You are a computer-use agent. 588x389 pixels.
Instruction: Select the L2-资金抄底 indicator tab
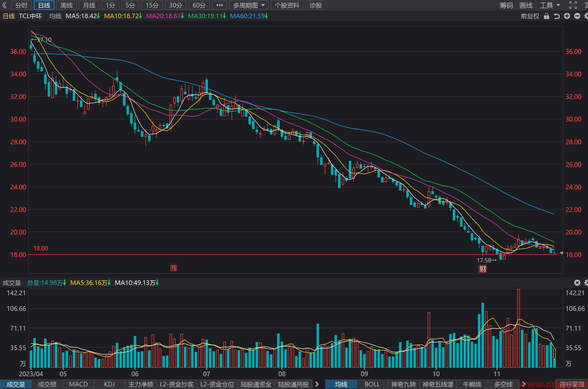pyautogui.click(x=177, y=384)
